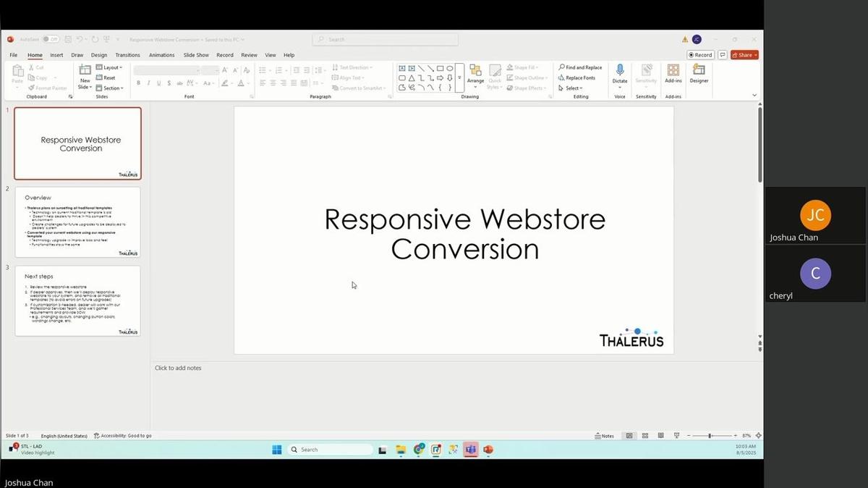The width and height of the screenshot is (868, 488).
Task: Click the Share button
Action: [x=744, y=54]
